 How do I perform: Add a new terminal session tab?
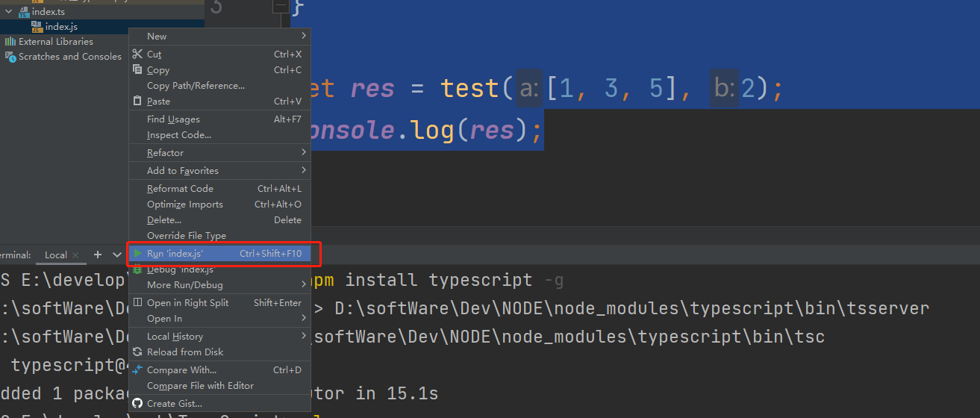pyautogui.click(x=97, y=255)
